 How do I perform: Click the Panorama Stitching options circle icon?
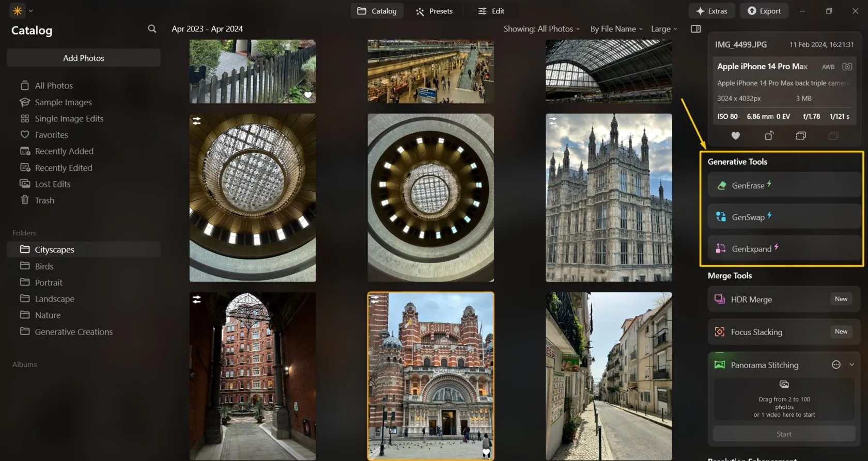836,365
